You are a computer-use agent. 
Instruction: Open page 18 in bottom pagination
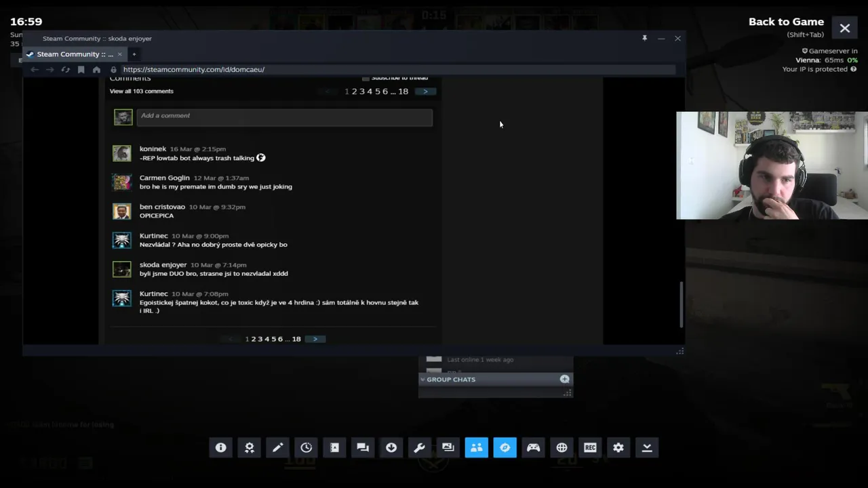click(296, 339)
